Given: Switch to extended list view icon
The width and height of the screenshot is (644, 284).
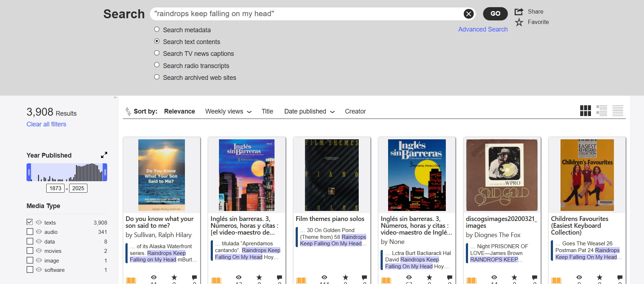Looking at the screenshot, I should (602, 111).
